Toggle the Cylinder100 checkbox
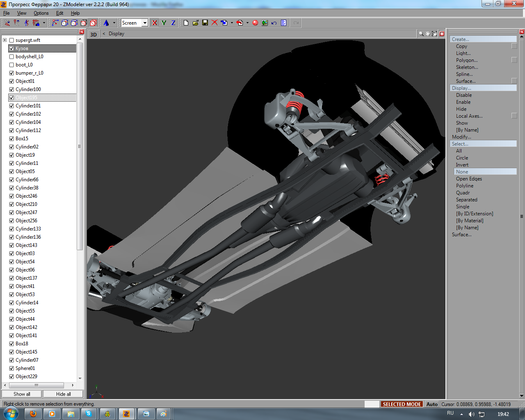Image resolution: width=525 pixels, height=420 pixels. [x=11, y=89]
